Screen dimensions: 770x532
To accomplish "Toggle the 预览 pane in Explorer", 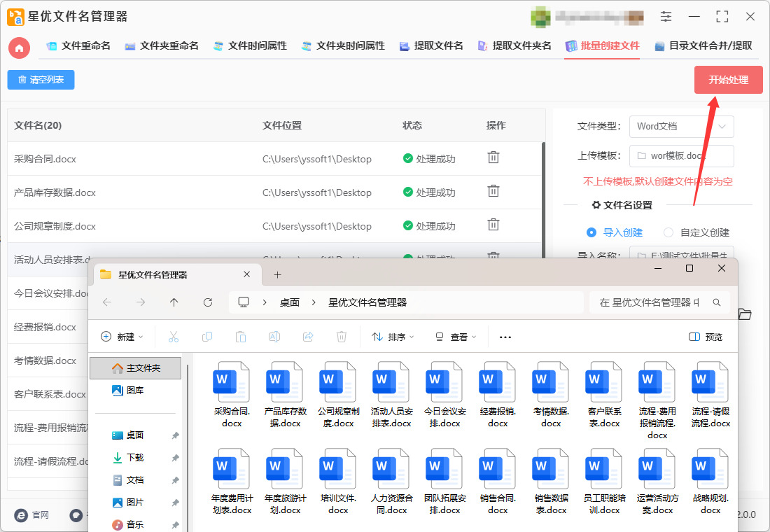I will [x=705, y=337].
